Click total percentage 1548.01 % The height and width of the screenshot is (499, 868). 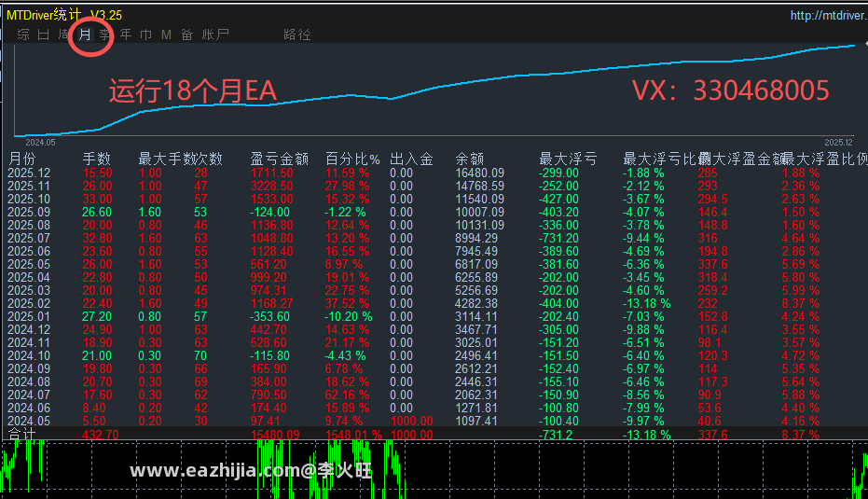353,435
